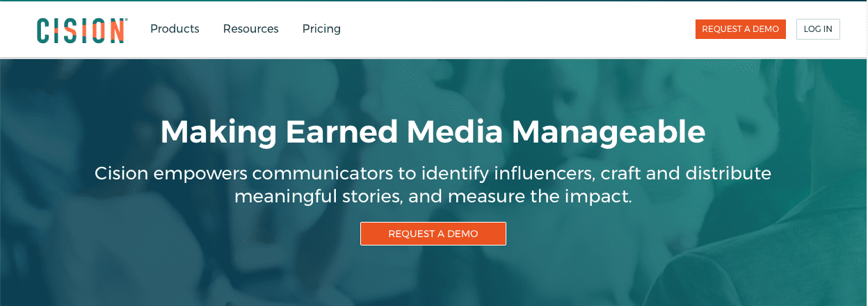Click the Log In button
The image size is (868, 306).
coord(817,29)
